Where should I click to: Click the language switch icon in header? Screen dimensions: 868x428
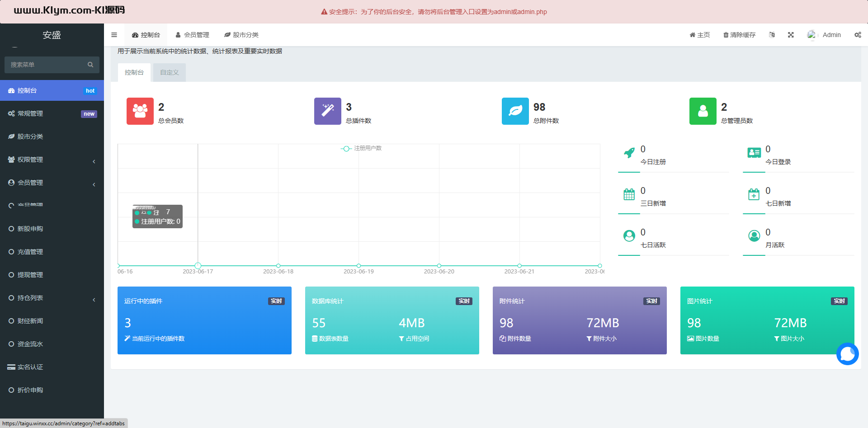[x=772, y=35]
